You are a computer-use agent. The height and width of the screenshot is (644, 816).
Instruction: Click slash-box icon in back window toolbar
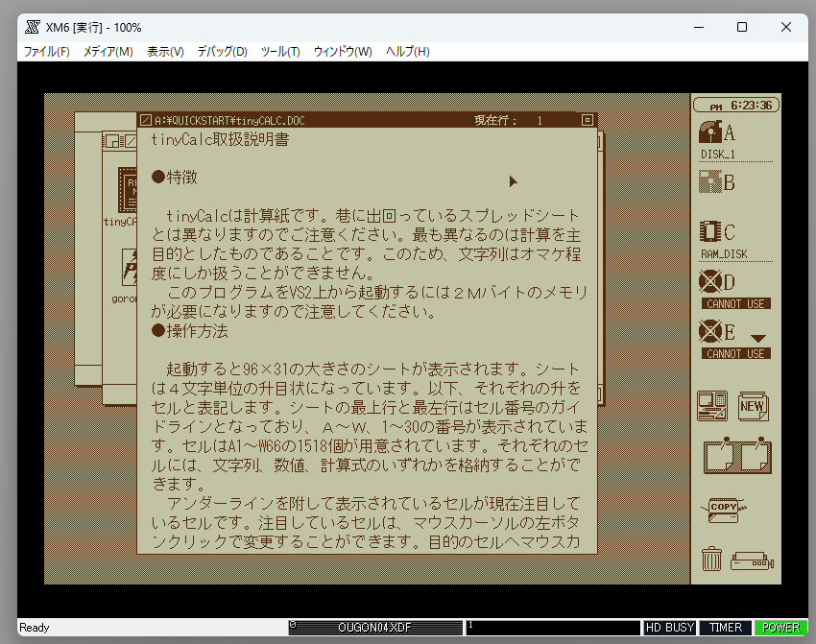click(x=131, y=140)
